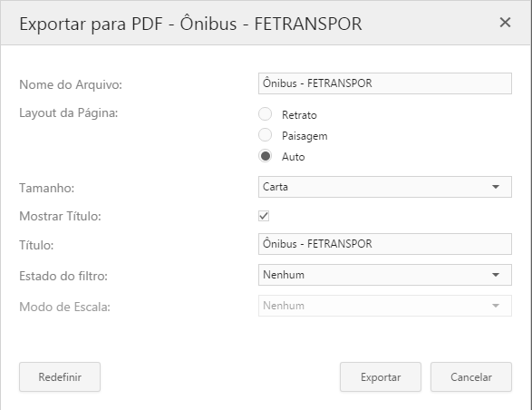Choose the Paisagem page layout option
Image resolution: width=532 pixels, height=410 pixels.
[265, 135]
